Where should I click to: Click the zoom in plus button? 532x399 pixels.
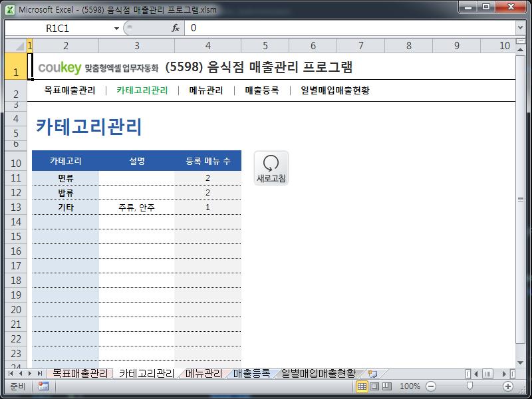pyautogui.click(x=508, y=386)
